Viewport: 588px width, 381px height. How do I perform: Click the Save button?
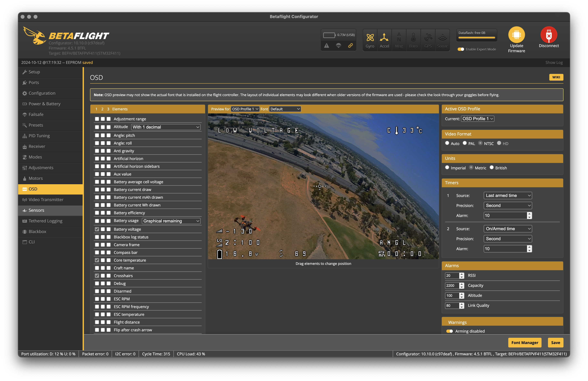pyautogui.click(x=555, y=342)
